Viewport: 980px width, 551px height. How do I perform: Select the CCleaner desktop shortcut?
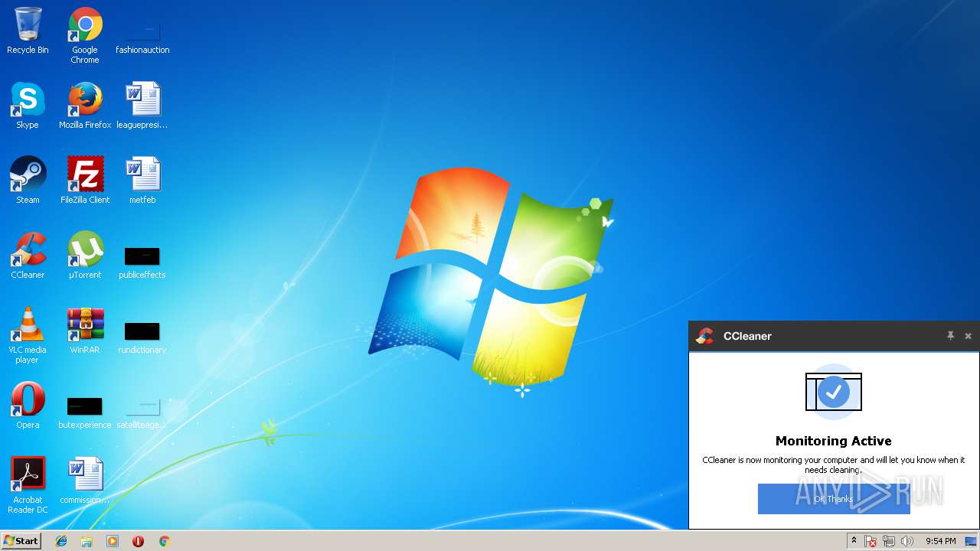(28, 256)
